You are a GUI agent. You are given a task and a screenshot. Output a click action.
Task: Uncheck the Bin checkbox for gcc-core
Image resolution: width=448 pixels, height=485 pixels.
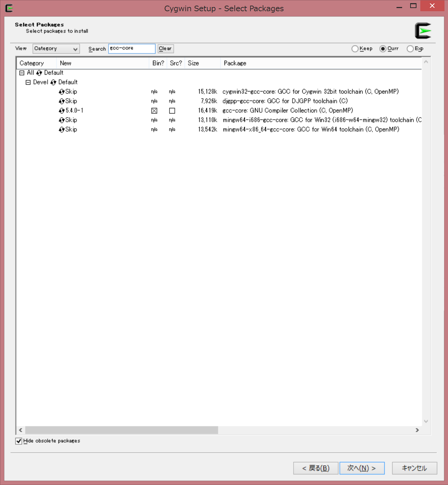(x=154, y=110)
